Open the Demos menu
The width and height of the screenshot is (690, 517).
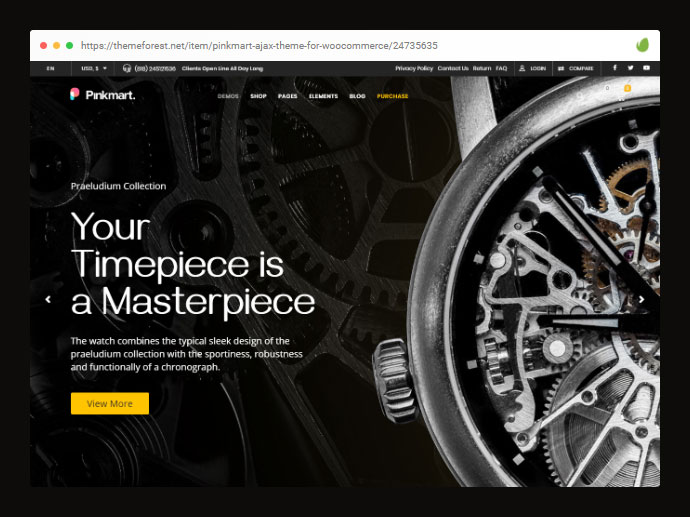click(228, 96)
